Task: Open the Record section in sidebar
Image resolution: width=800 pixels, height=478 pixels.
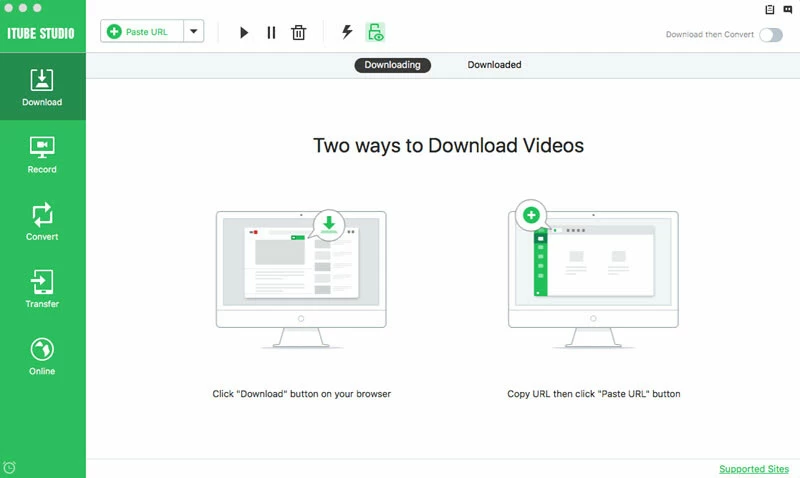Action: pyautogui.click(x=42, y=155)
